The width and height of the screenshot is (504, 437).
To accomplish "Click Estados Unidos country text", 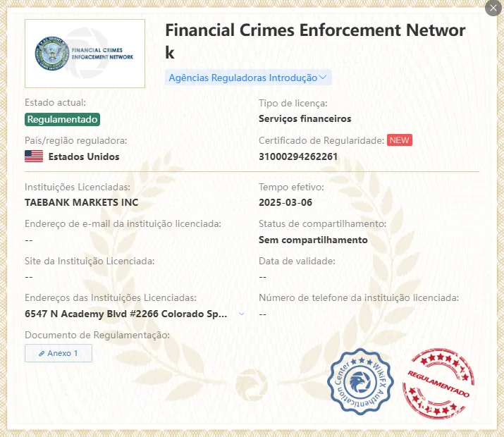I will [x=84, y=156].
